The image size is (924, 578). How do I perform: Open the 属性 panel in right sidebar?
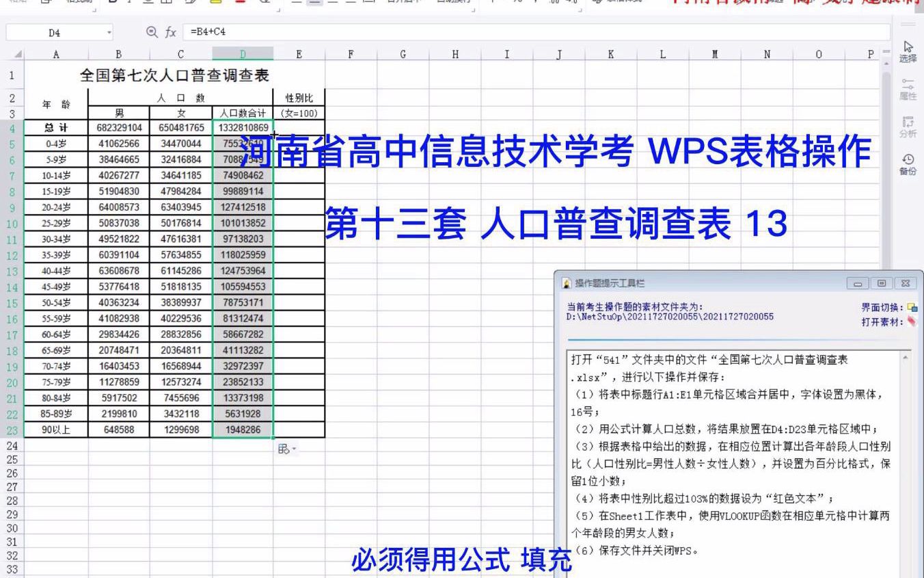tap(908, 90)
